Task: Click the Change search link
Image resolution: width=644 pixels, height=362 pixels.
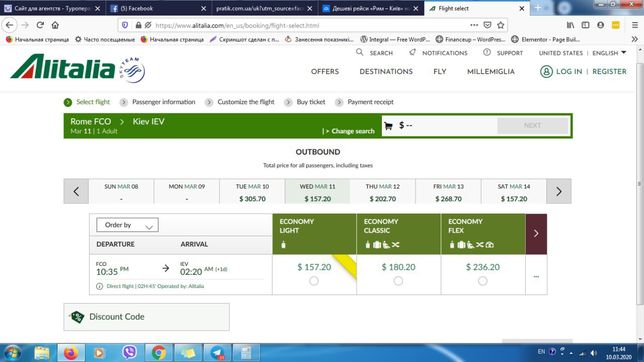Action: pos(353,131)
